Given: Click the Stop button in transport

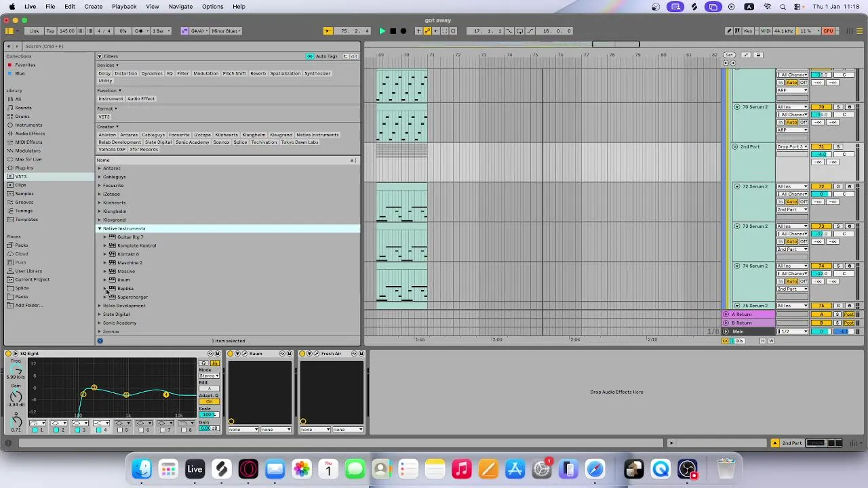Looking at the screenshot, I should (393, 30).
